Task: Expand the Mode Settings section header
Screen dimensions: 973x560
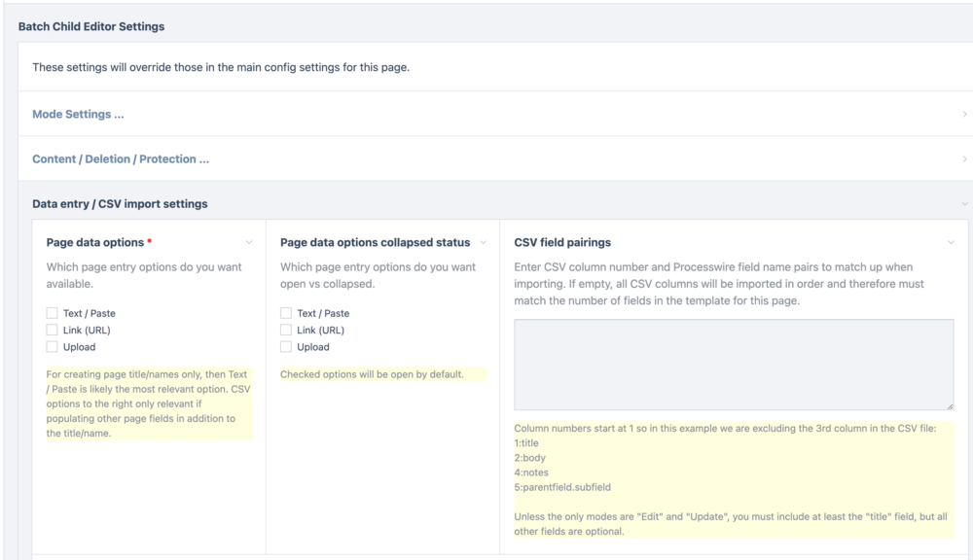Action: coord(78,115)
